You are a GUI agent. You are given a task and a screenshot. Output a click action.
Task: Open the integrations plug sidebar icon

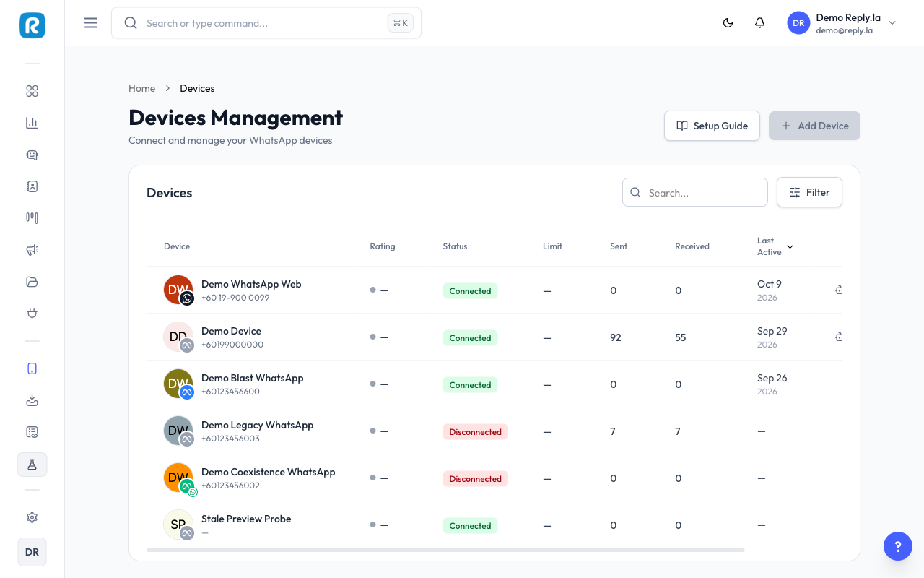point(32,314)
